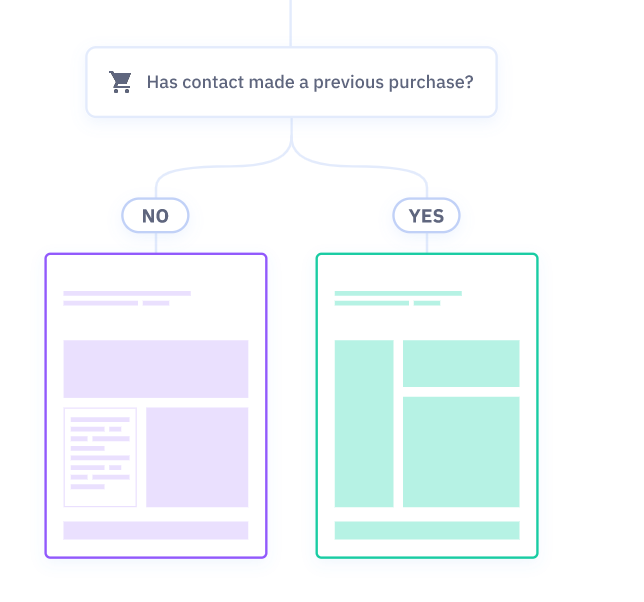Select the green top-right image block

click(x=461, y=363)
